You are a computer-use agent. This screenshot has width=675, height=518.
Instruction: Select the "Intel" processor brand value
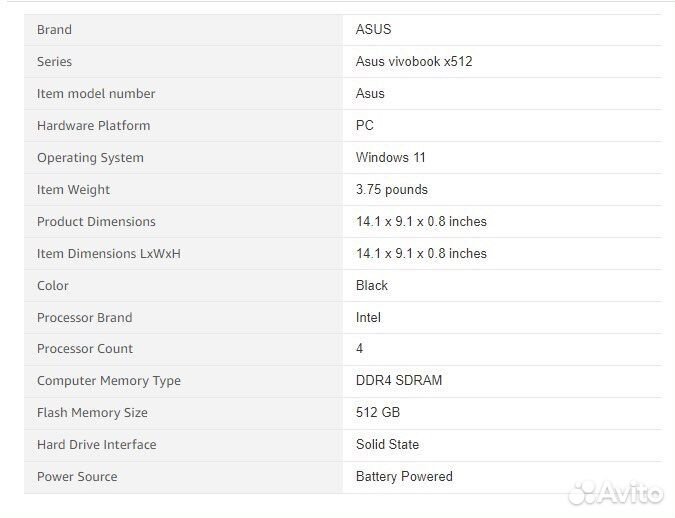click(368, 318)
